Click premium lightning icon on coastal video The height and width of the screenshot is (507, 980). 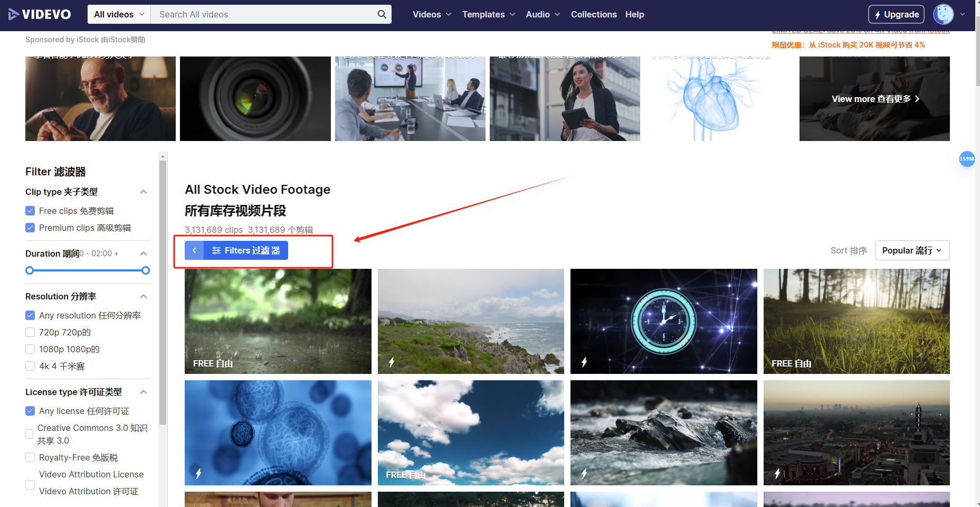(392, 362)
